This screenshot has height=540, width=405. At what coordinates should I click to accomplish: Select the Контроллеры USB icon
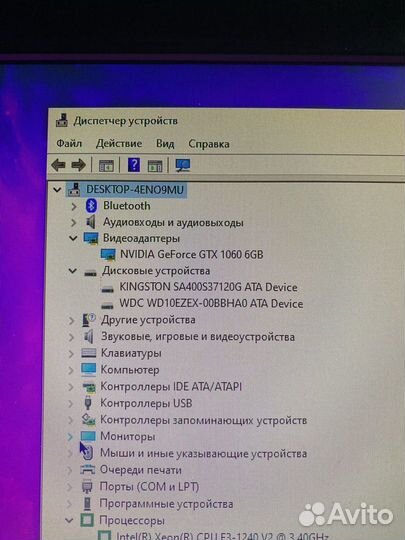tap(88, 403)
